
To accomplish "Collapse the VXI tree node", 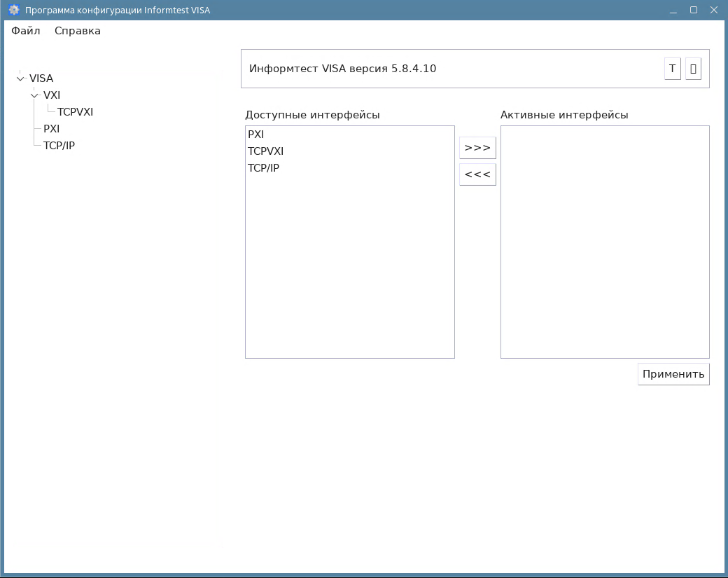I will (x=34, y=95).
